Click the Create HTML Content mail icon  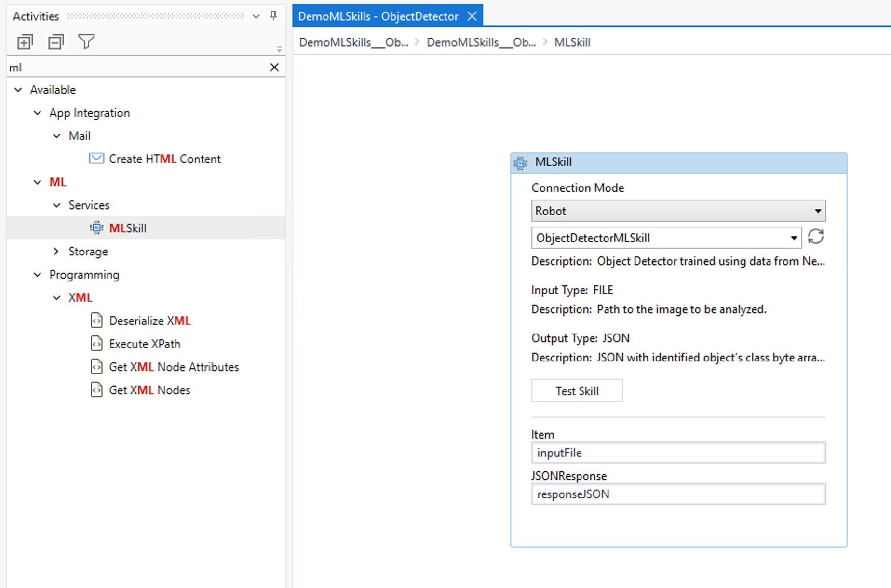tap(96, 159)
